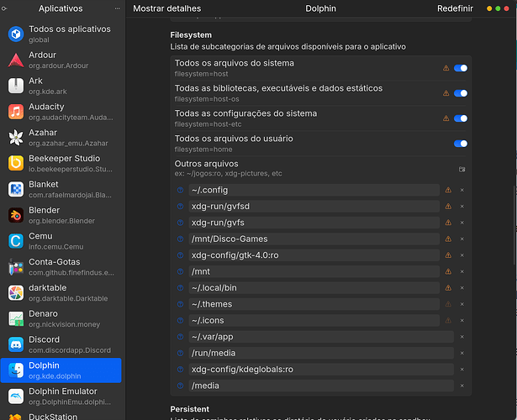Select Blender in the app list
Screen dimensions: 517x420
pos(61,215)
